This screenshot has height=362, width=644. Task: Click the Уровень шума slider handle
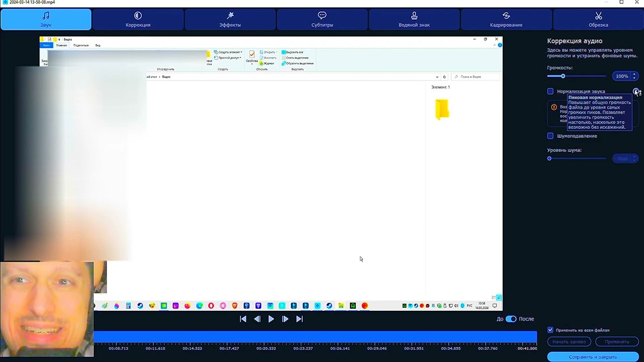(x=549, y=158)
